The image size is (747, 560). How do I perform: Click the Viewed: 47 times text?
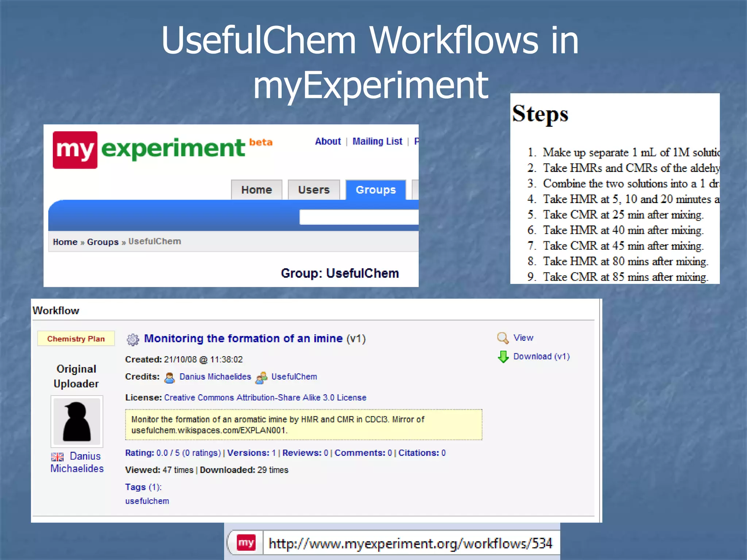click(x=159, y=470)
